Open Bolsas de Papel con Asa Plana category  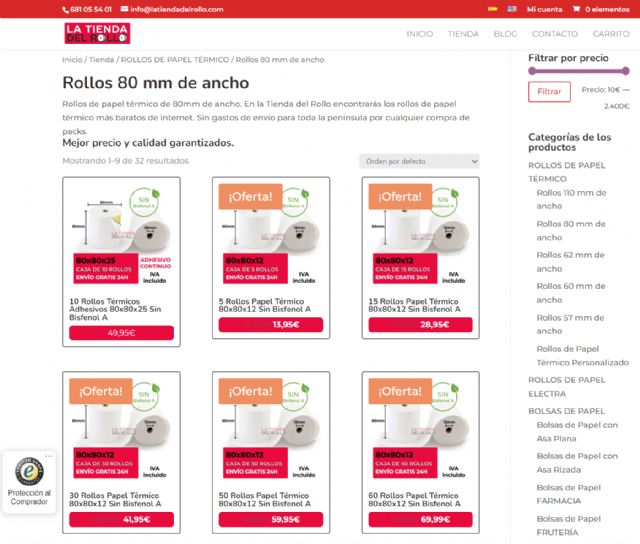point(576,432)
